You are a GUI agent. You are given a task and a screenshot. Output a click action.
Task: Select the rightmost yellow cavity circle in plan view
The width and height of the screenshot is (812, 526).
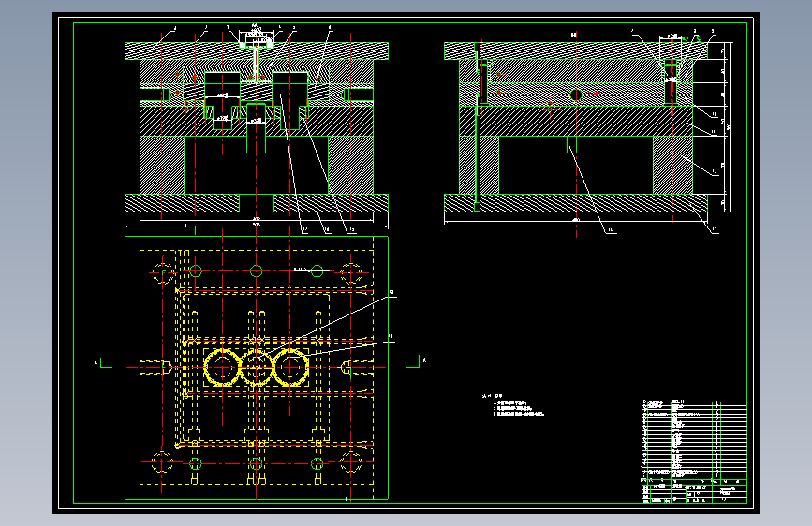pyautogui.click(x=290, y=367)
